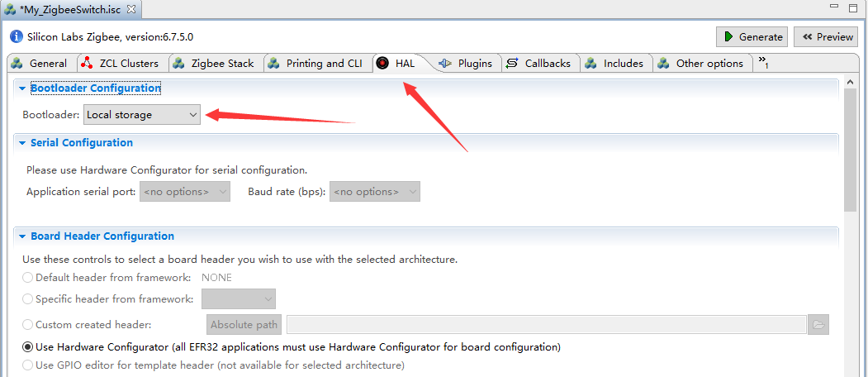The height and width of the screenshot is (377, 868).
Task: Click the custom header path field
Action: tap(546, 325)
